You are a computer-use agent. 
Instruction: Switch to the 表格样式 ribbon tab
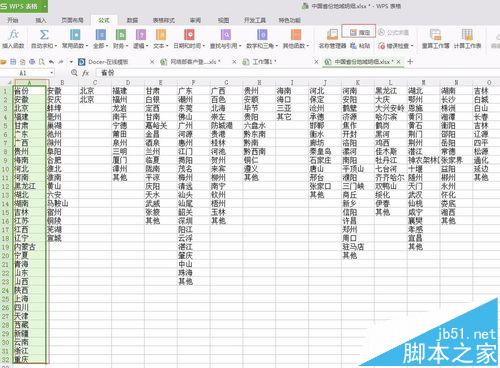[164, 20]
